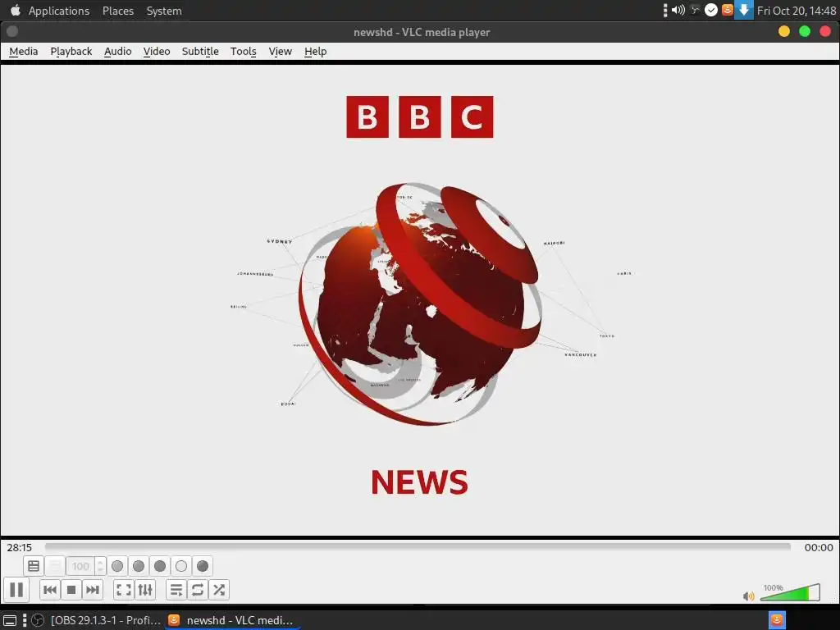Image resolution: width=840 pixels, height=630 pixels.
Task: Click the dark swirl tray icon beside the volume icon
Action: (x=695, y=10)
